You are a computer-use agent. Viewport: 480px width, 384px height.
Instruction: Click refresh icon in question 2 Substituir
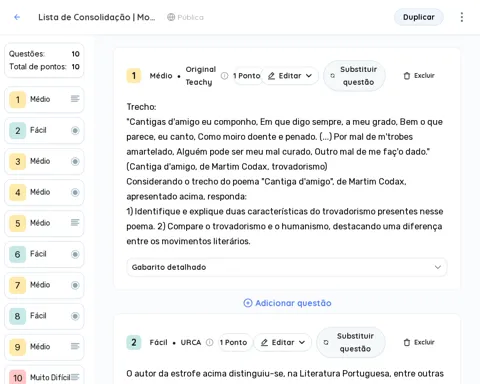[326, 342]
